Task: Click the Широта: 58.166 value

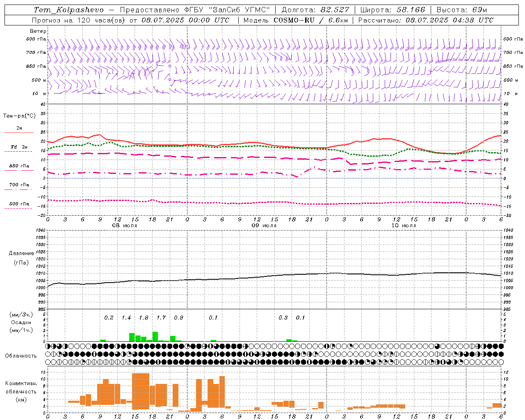Action: [393, 10]
